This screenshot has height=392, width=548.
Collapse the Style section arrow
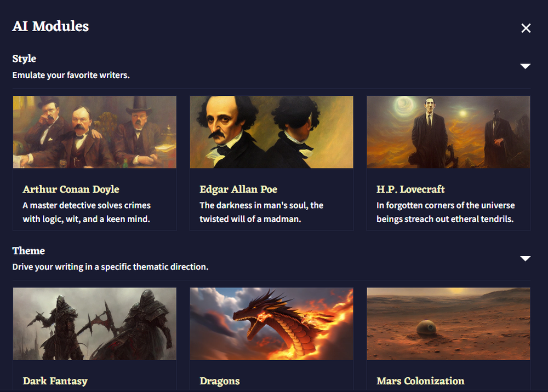tap(526, 66)
